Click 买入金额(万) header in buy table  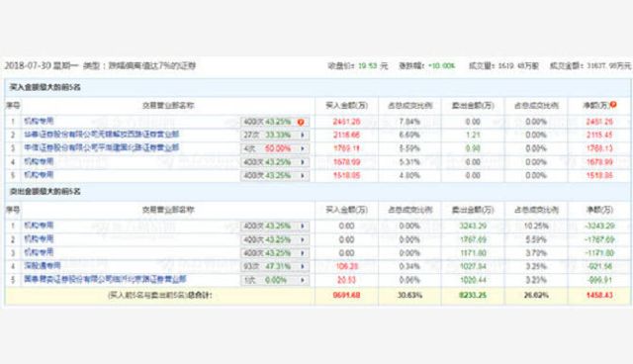point(347,105)
